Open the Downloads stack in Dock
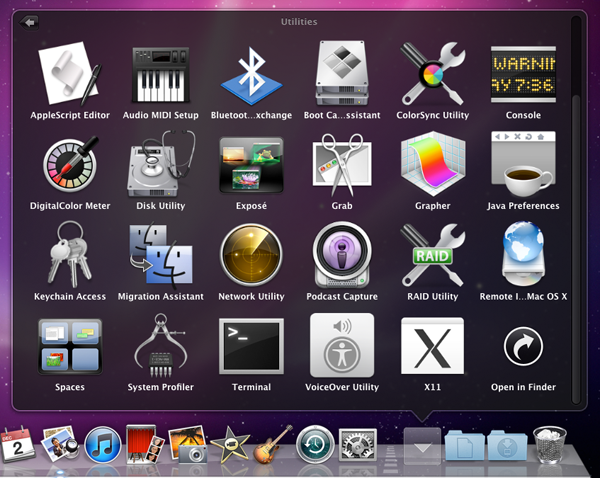 tap(507, 445)
